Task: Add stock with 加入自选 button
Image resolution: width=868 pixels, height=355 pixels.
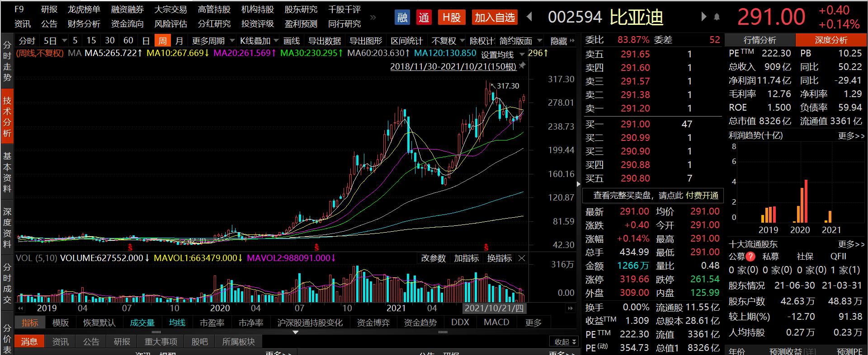Action: click(495, 18)
